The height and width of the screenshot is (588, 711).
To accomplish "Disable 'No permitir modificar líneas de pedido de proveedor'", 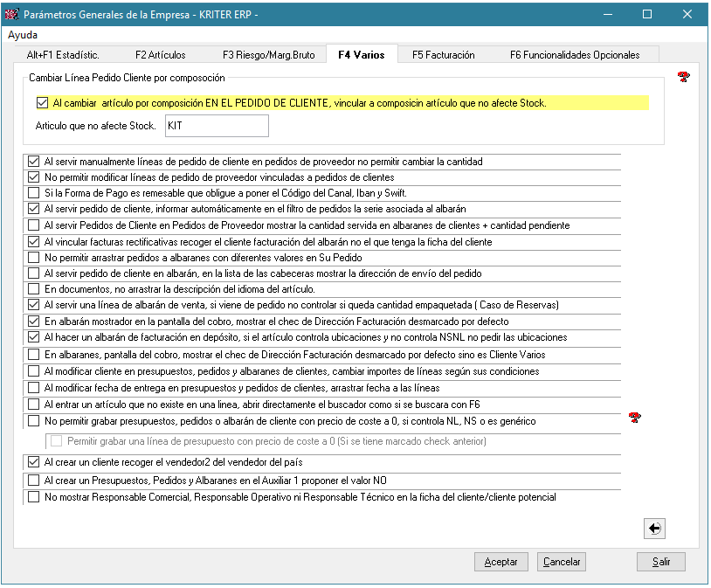I will pos(34,177).
